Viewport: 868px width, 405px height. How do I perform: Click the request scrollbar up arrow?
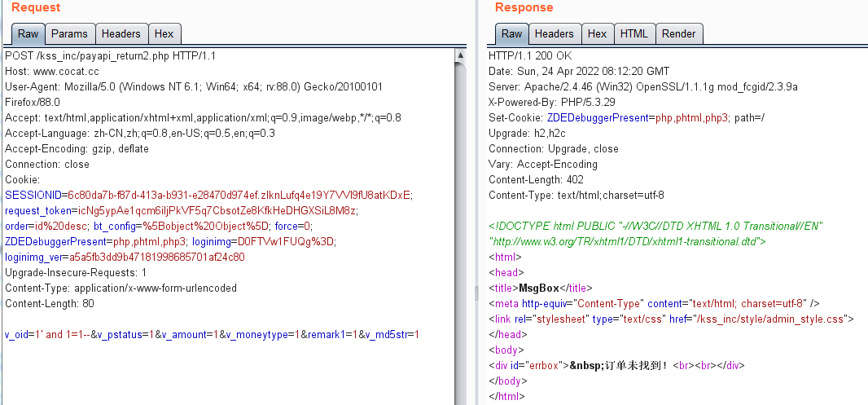[460, 55]
